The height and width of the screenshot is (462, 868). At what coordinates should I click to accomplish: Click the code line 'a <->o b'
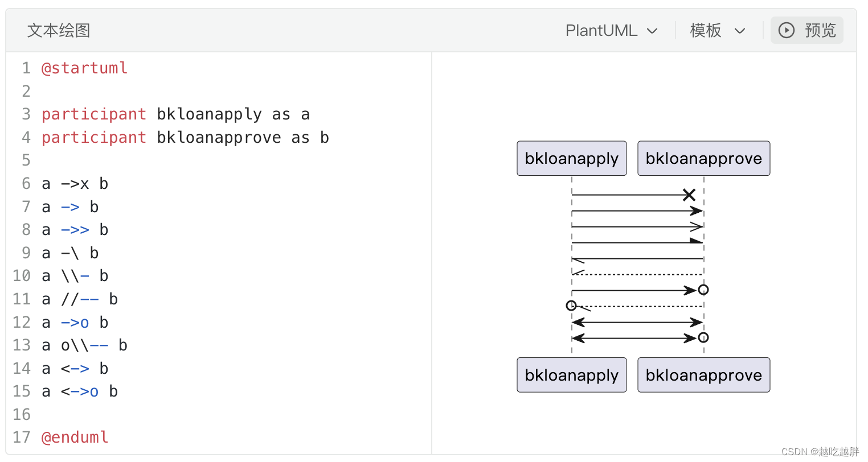coord(80,391)
